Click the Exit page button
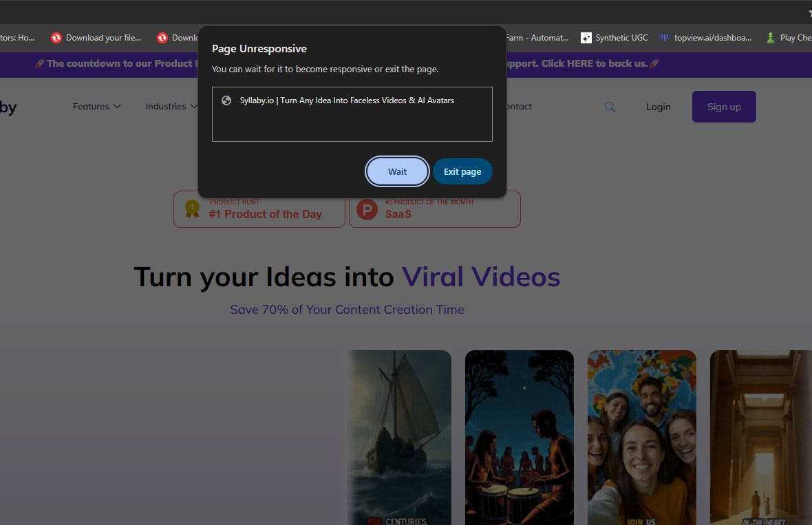 462,171
